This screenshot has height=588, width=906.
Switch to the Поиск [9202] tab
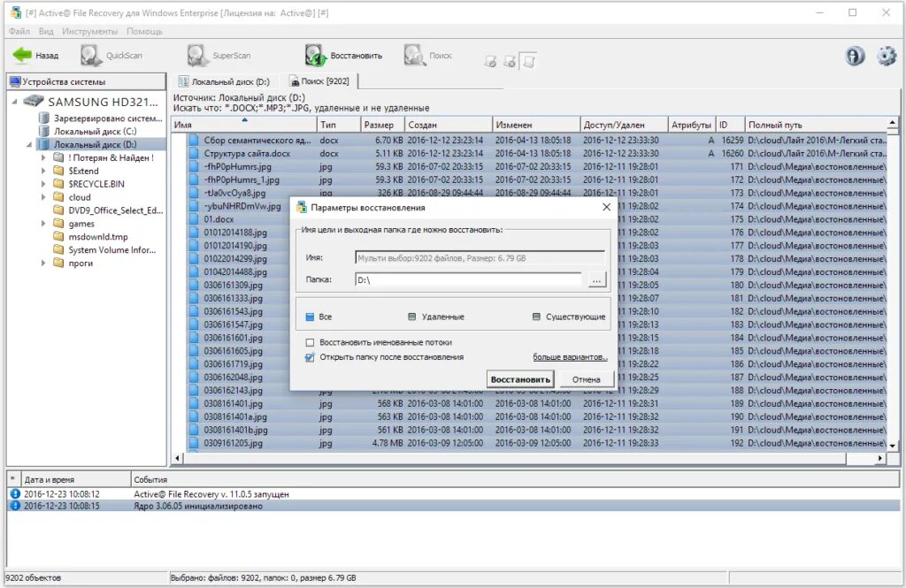pos(320,79)
